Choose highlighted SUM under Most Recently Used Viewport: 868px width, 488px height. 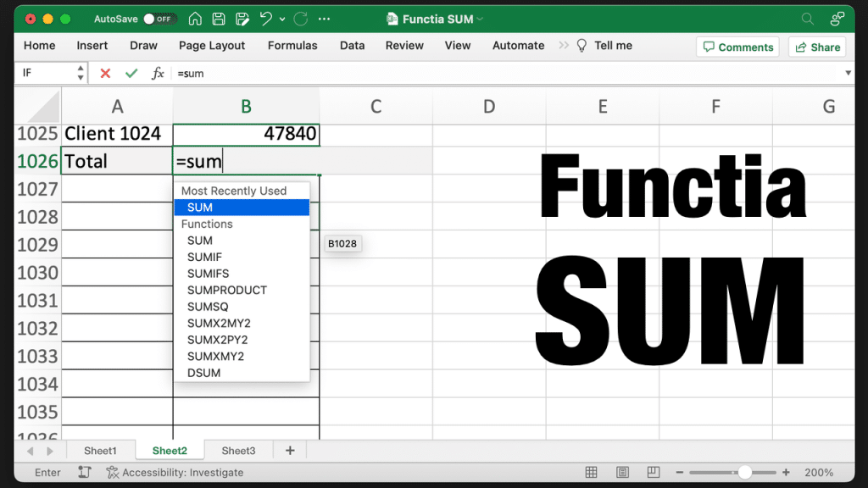[242, 208]
